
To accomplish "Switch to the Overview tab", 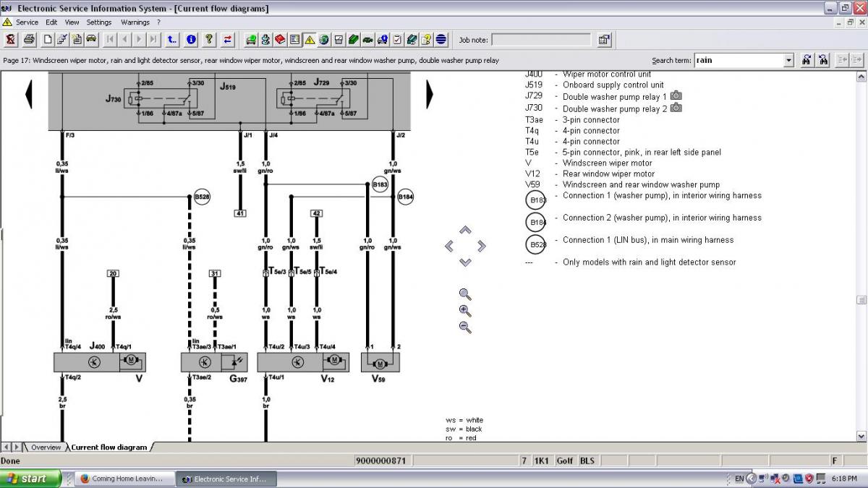I will click(x=46, y=448).
